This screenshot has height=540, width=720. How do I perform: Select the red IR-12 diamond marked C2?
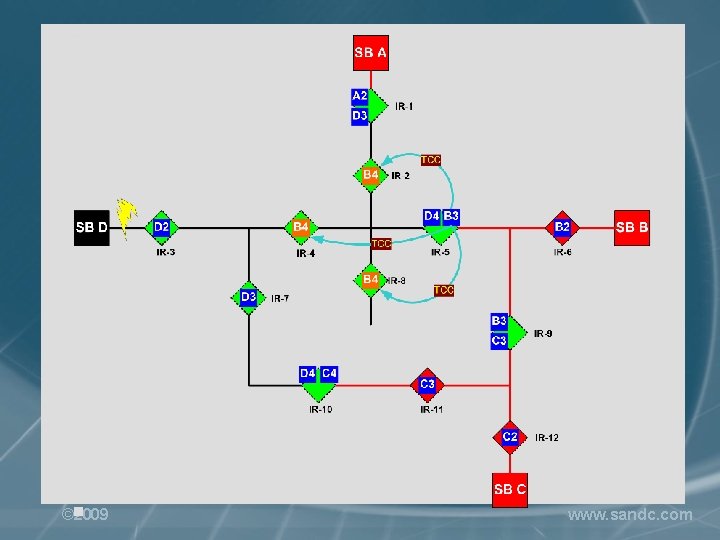tap(510, 438)
